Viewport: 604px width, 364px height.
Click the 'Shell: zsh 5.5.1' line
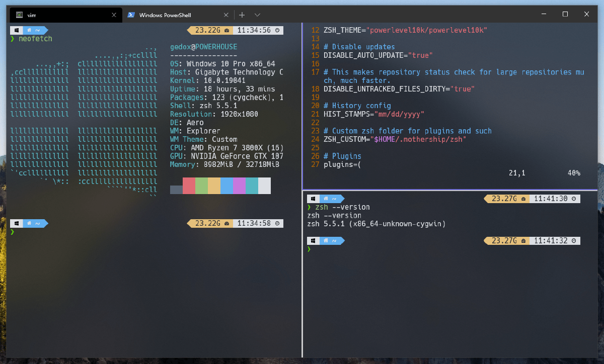pyautogui.click(x=203, y=106)
